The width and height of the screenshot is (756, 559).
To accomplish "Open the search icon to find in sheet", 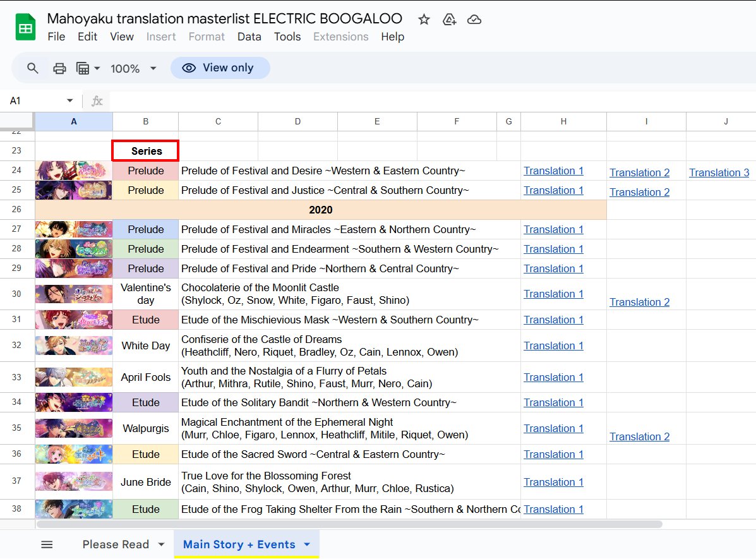I will [x=32, y=68].
